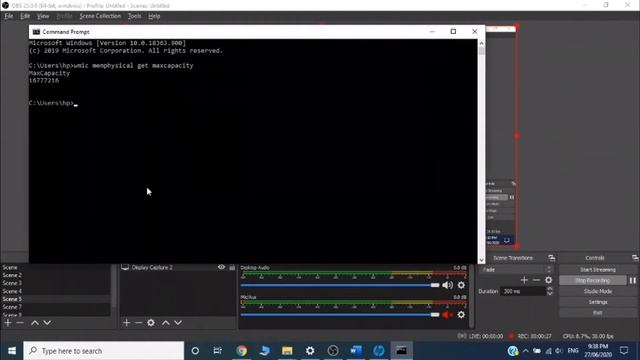Add a new scene with plus icon
This screenshot has height=360, width=640.
tap(8, 323)
